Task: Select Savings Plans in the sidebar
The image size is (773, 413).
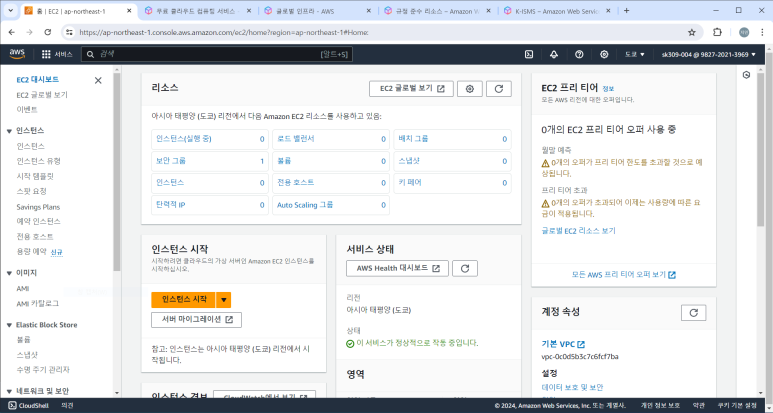Action: coord(38,207)
